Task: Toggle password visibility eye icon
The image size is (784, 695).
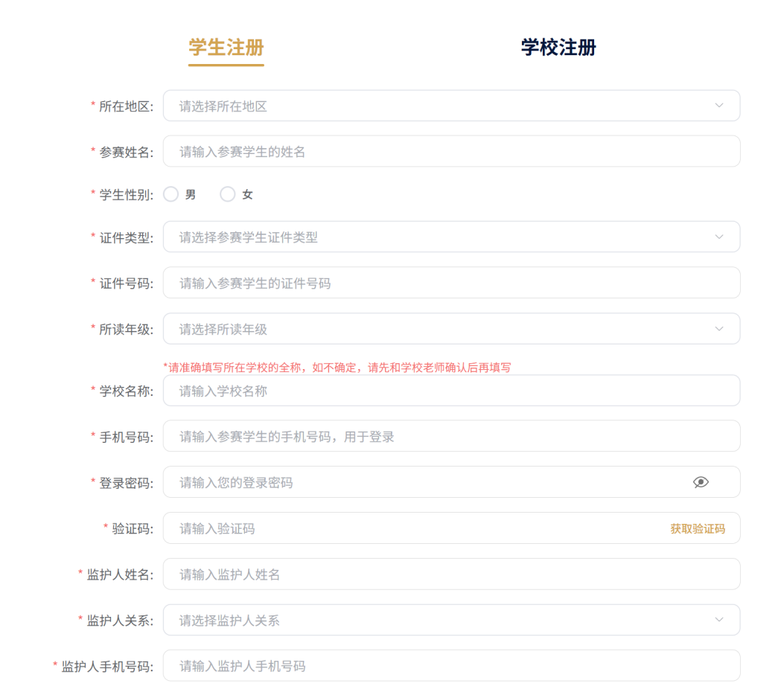Action: [701, 482]
